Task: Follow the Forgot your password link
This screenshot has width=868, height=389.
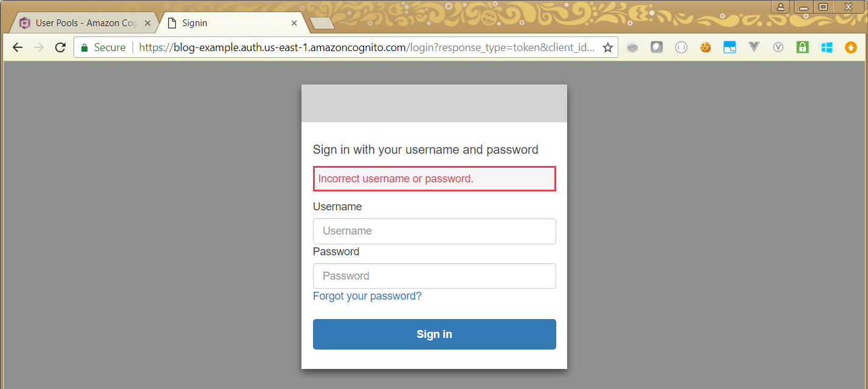Action: pos(367,296)
